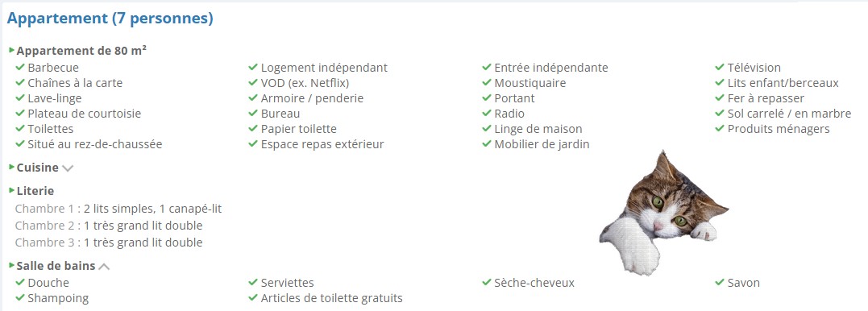The height and width of the screenshot is (311, 868).
Task: Click the cat image
Action: pyautogui.click(x=663, y=213)
